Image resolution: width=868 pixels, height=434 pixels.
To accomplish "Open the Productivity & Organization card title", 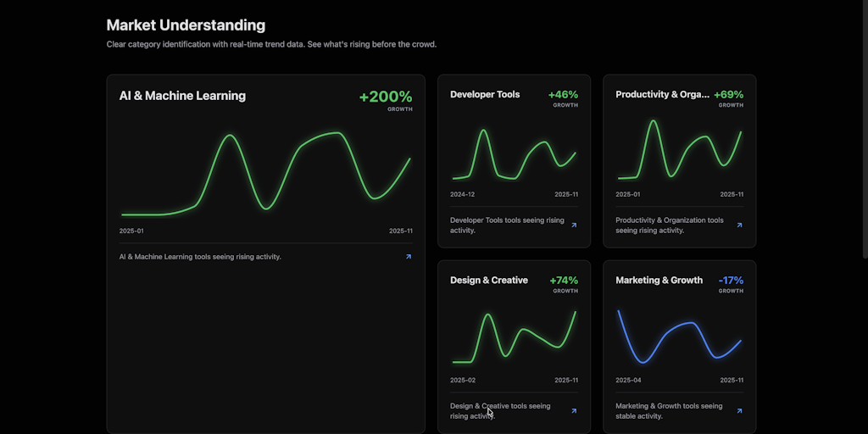I will [x=662, y=94].
